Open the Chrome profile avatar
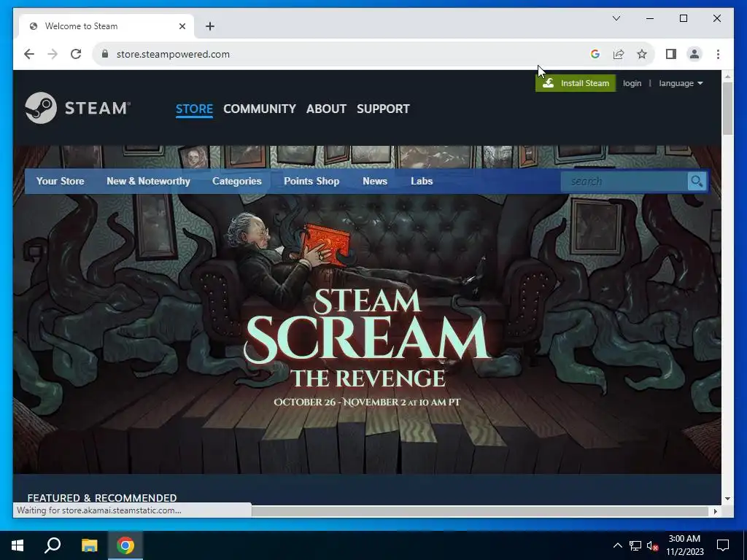 point(694,54)
